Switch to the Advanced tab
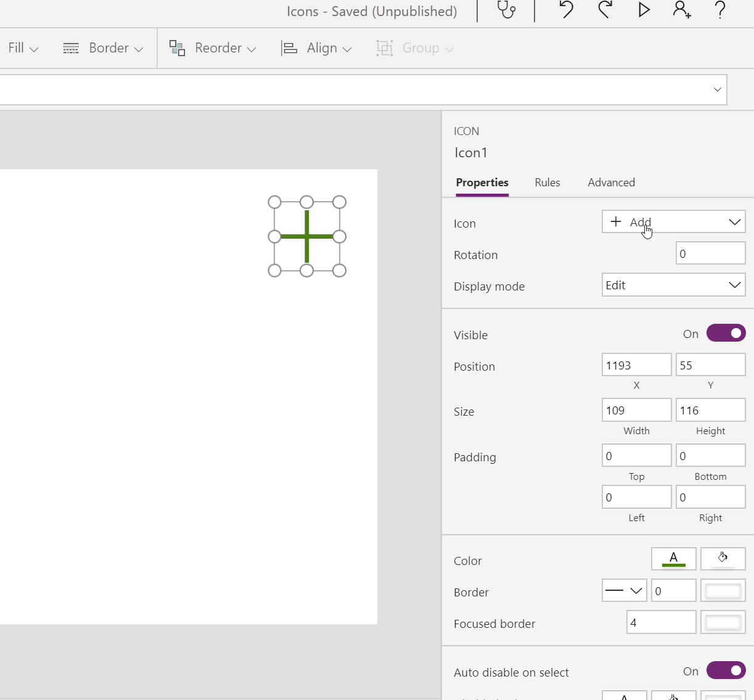 (611, 182)
